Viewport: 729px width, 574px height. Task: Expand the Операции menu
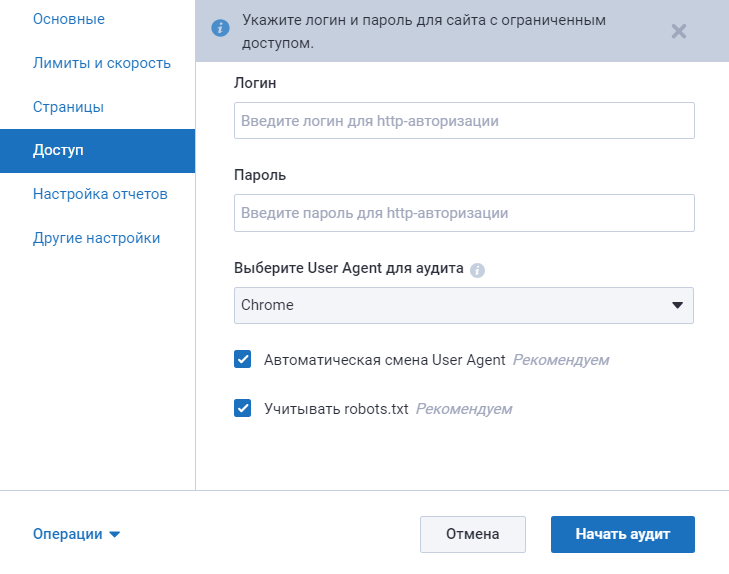point(76,534)
